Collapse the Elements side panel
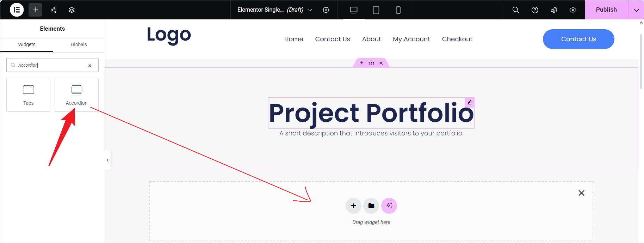This screenshot has height=243, width=644. [107, 160]
